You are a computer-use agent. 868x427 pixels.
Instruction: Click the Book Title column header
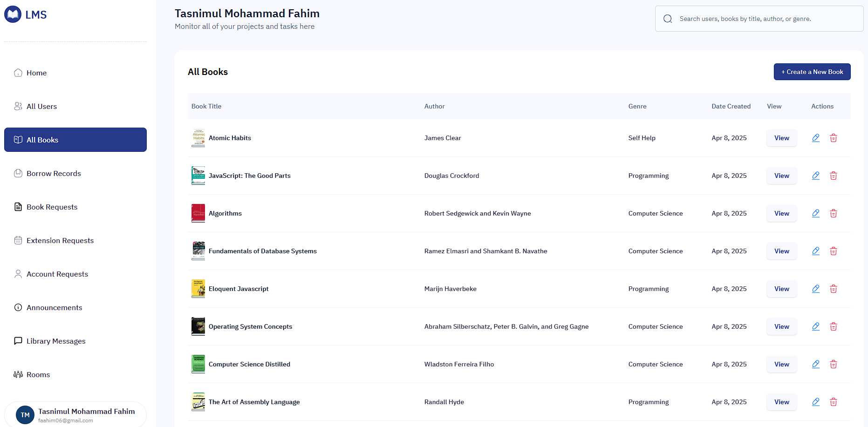coord(206,106)
